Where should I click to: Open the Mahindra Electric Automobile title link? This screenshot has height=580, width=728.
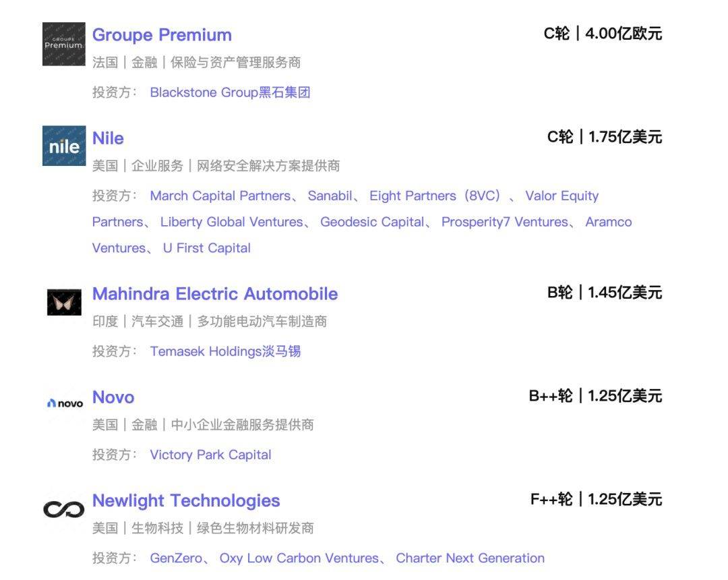pos(215,294)
